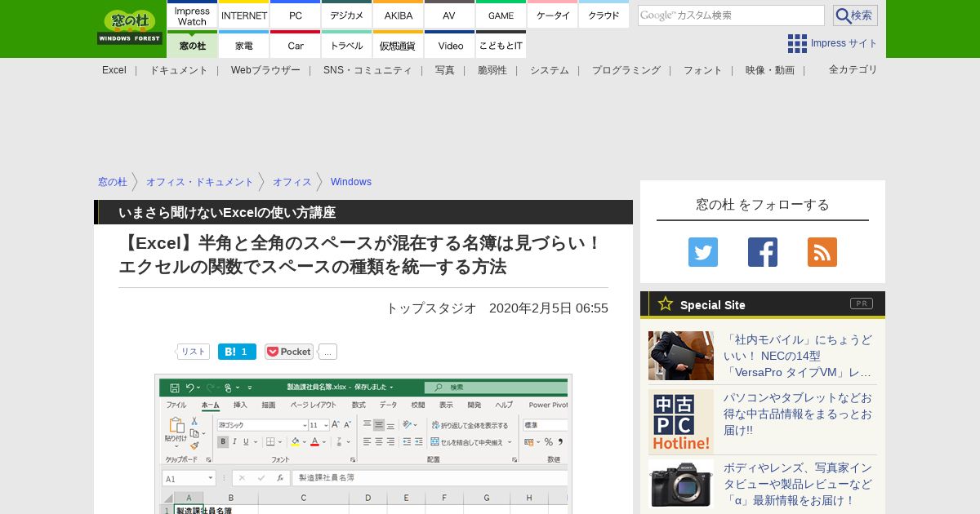
Task: Go to the トラベル Watch tab
Action: click(347, 44)
